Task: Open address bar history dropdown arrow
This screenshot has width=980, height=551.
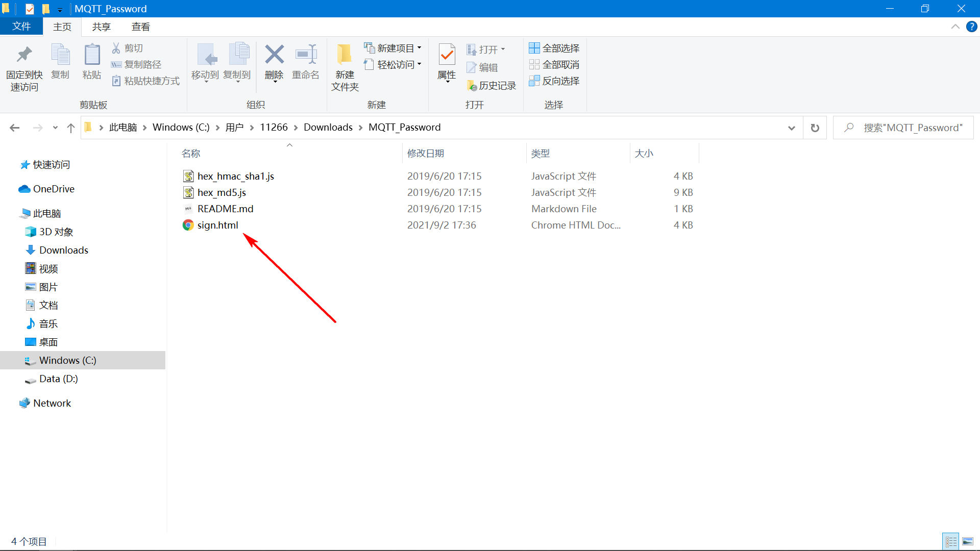Action: 791,128
